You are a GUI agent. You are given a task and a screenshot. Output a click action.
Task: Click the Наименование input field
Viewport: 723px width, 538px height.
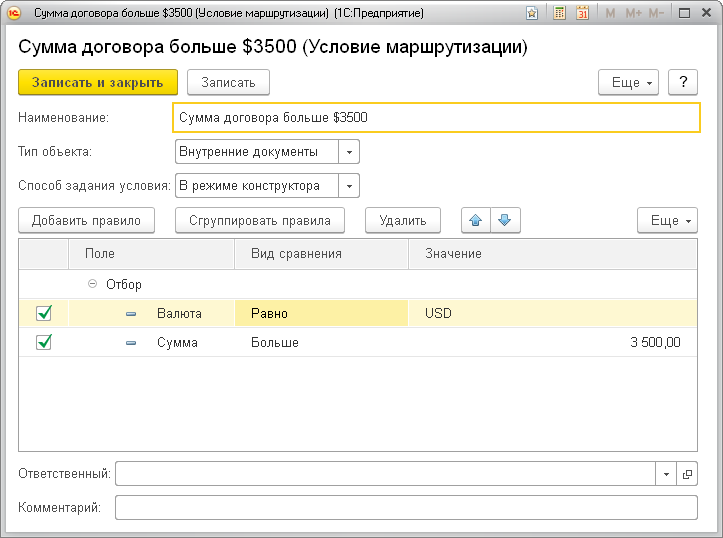coord(436,118)
